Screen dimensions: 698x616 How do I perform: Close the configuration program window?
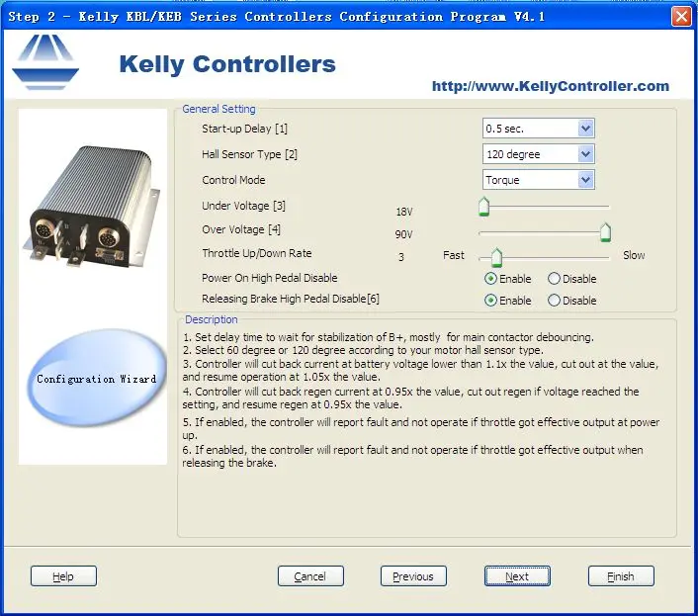point(681,17)
